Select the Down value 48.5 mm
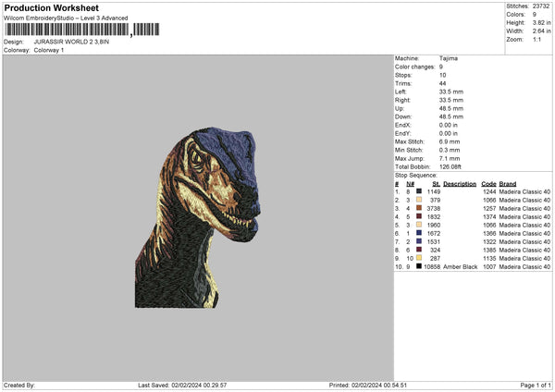Screen dimensions: 555x392 451,116
